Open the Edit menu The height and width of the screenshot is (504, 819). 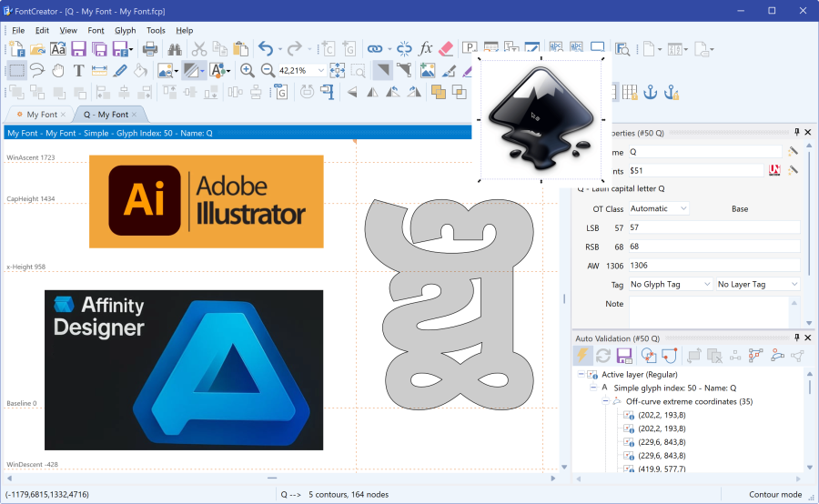click(42, 30)
